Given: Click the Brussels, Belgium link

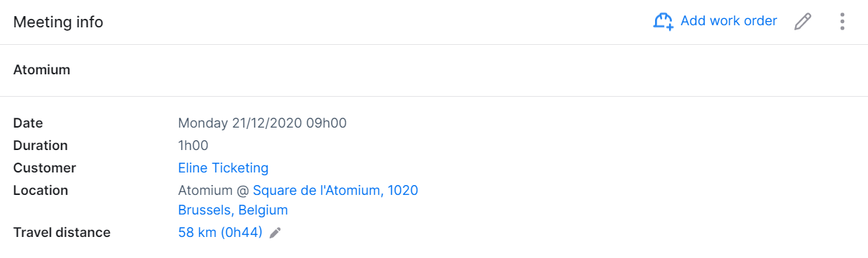Looking at the screenshot, I should point(233,210).
